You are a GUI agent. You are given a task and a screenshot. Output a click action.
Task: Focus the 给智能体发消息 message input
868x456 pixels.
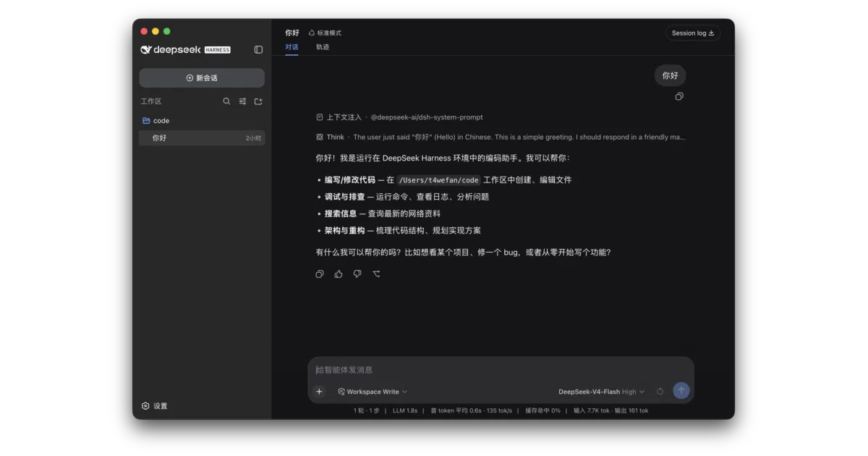coord(501,370)
